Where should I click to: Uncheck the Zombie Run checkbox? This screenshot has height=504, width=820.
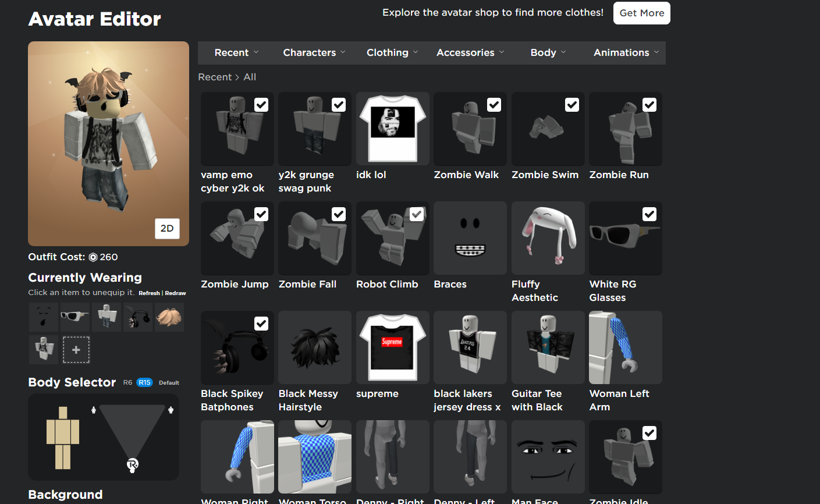649,105
